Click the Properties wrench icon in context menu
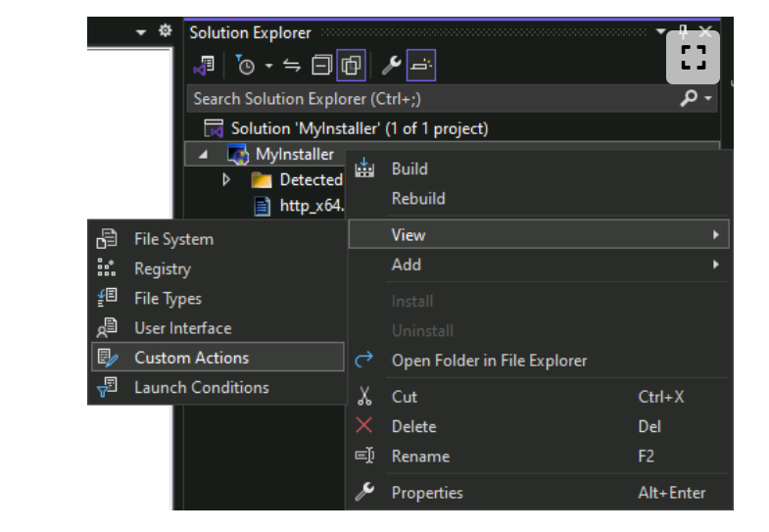The width and height of the screenshot is (769, 532). tap(364, 491)
